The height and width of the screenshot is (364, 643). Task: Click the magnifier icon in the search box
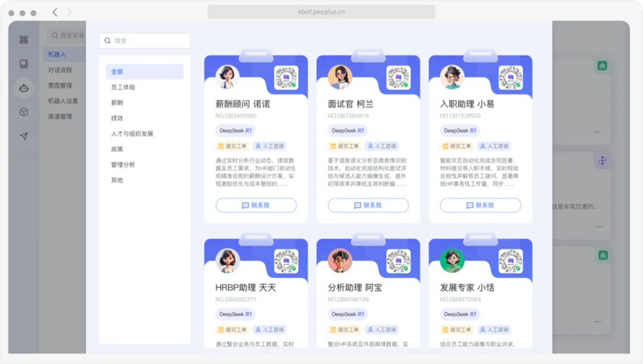pos(108,40)
